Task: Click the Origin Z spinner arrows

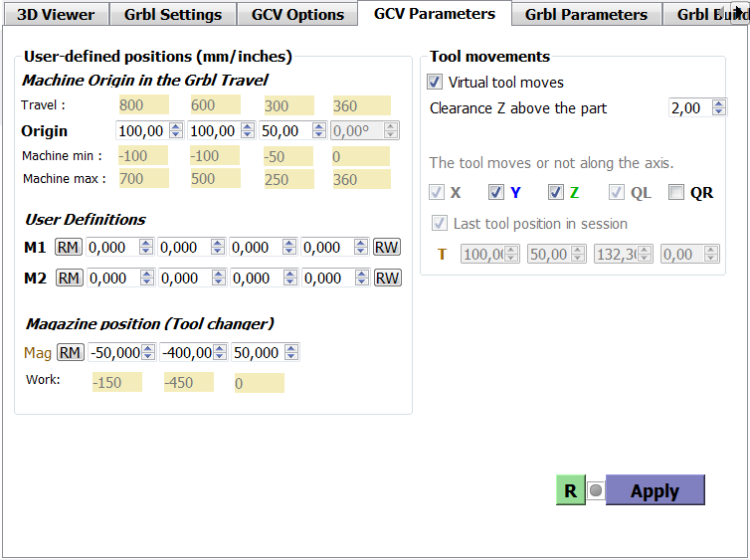Action: pyautogui.click(x=319, y=130)
